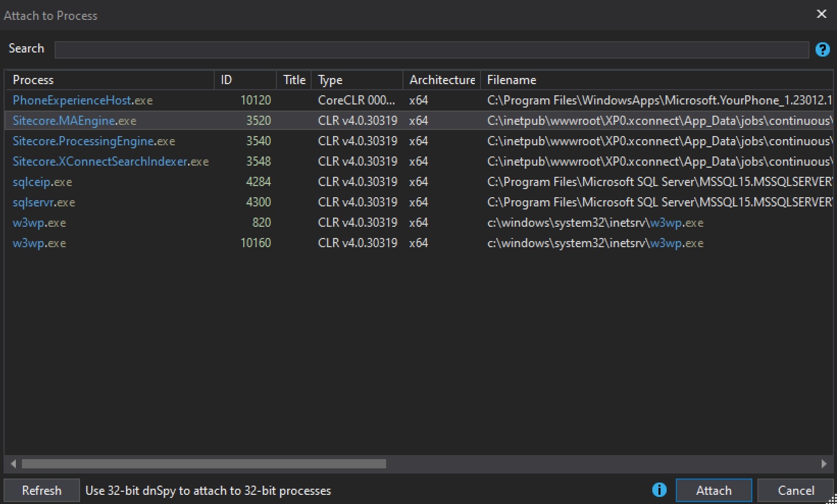Click the blue help icon beside search field
The image size is (837, 504).
click(822, 49)
